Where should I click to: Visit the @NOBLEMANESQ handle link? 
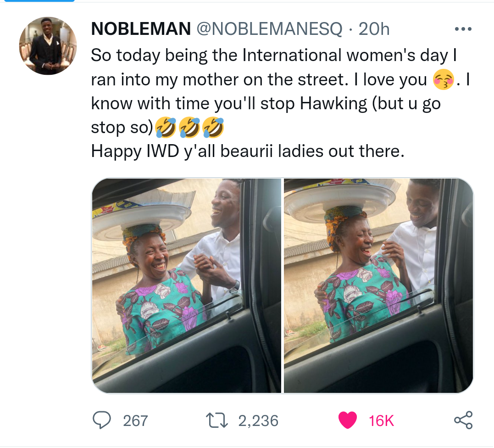[269, 29]
